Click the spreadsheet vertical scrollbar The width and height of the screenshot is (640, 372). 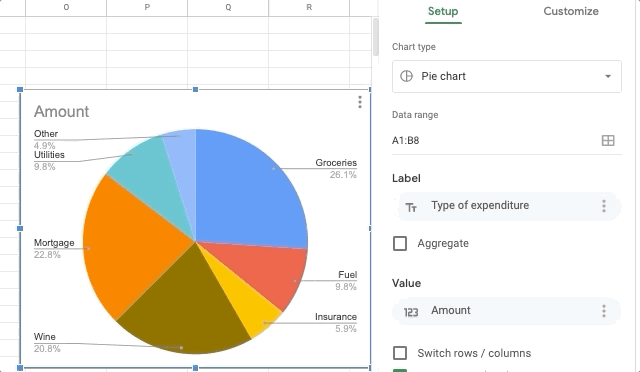(376, 37)
